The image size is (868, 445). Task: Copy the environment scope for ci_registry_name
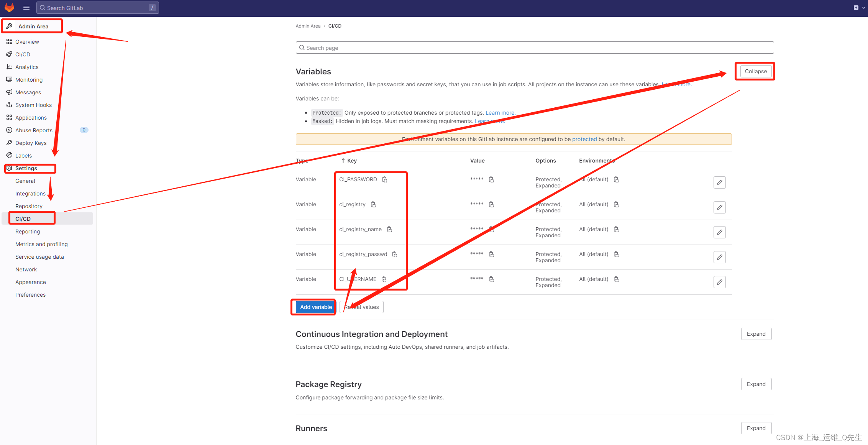pyautogui.click(x=616, y=230)
